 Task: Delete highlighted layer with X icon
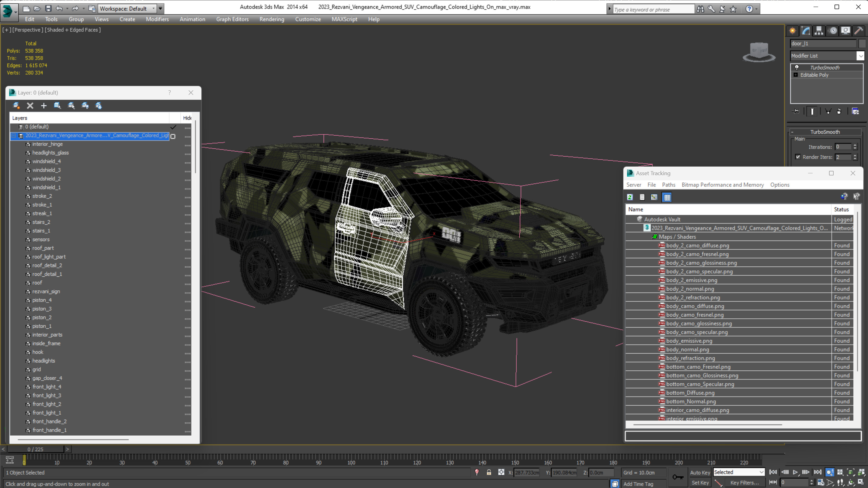pos(30,106)
